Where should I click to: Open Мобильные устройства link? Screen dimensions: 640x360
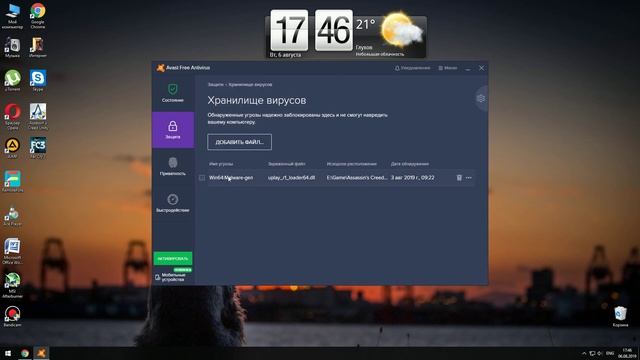pyautogui.click(x=171, y=277)
